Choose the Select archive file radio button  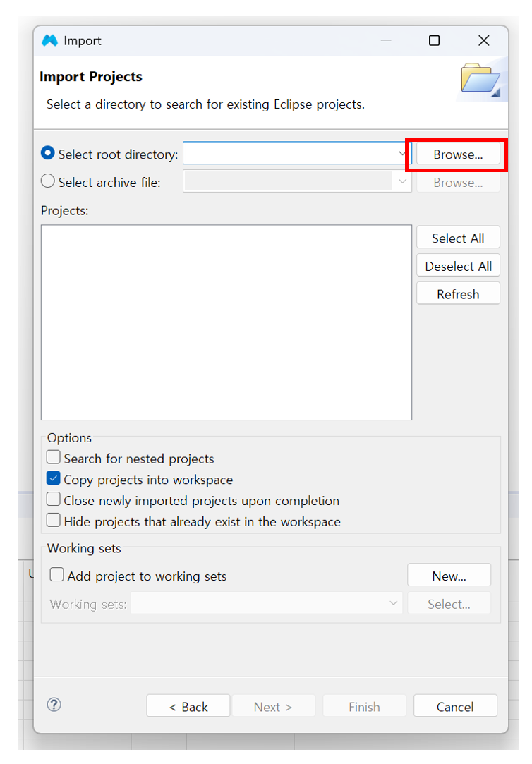tap(48, 182)
